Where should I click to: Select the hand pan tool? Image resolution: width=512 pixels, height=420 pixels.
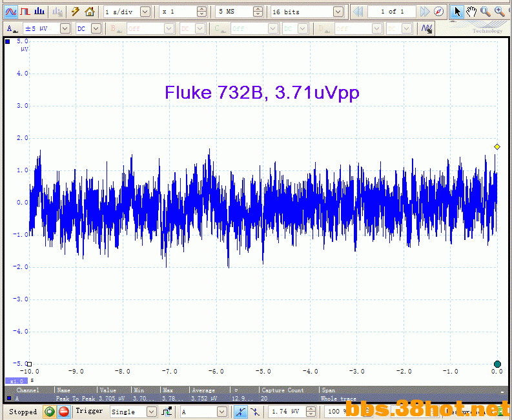(x=471, y=12)
